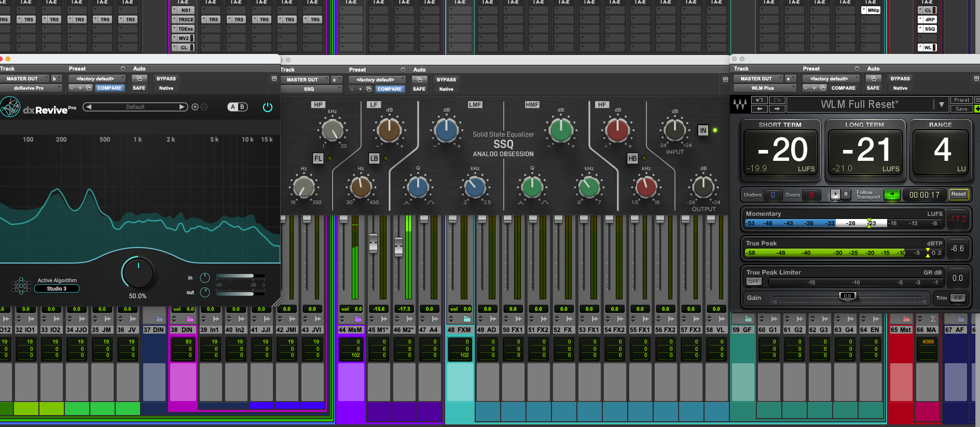Toggle the SSQ HB high bell switch
Image resolution: width=980 pixels, height=427 pixels.
[632, 158]
